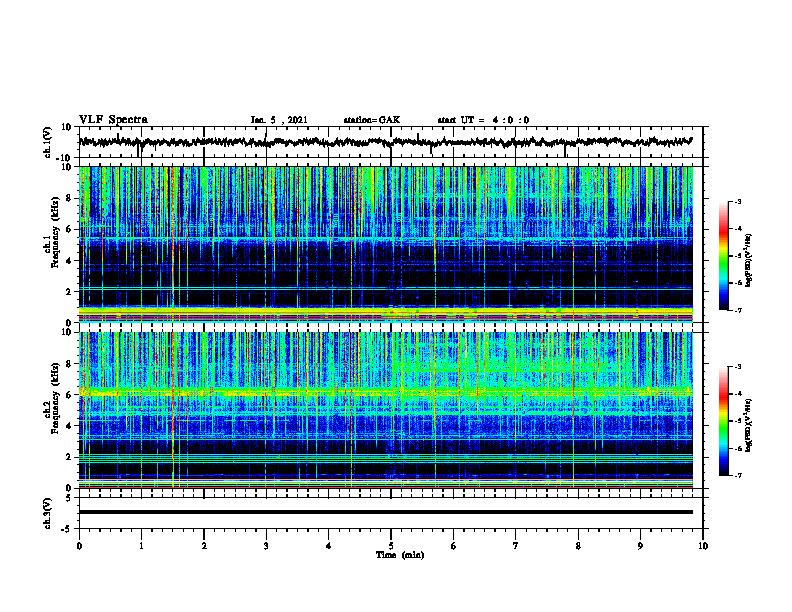Click the '-7' label on the ch.2 colorbar
Image resolution: width=792 pixels, height=612 pixels.
coord(737,475)
